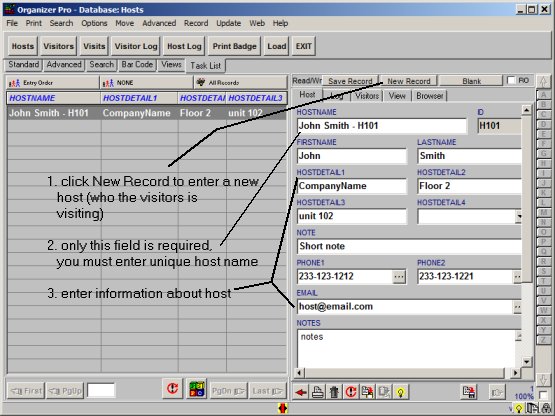Open the All Records filter selector
The width and height of the screenshot is (555, 416).
tap(240, 83)
